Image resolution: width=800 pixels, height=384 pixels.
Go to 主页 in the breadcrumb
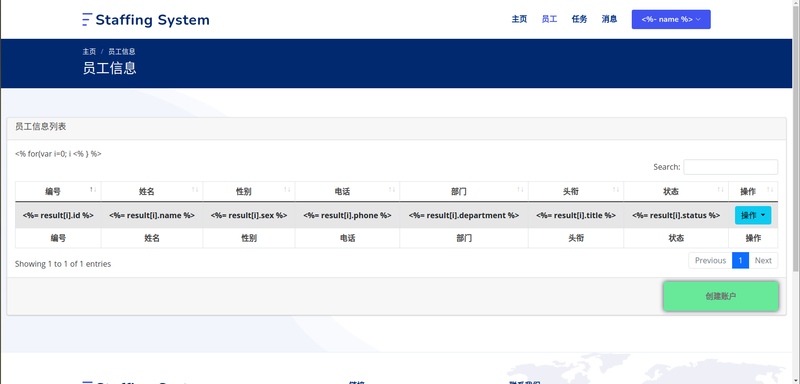[x=89, y=52]
